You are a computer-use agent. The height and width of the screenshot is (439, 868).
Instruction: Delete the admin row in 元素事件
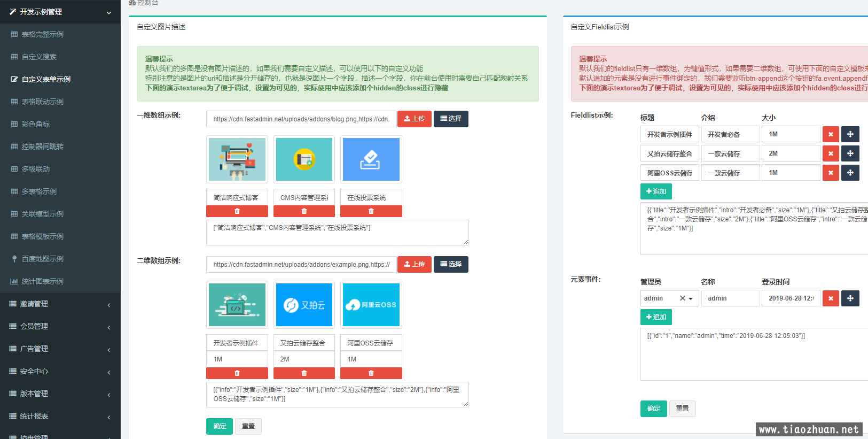831,298
